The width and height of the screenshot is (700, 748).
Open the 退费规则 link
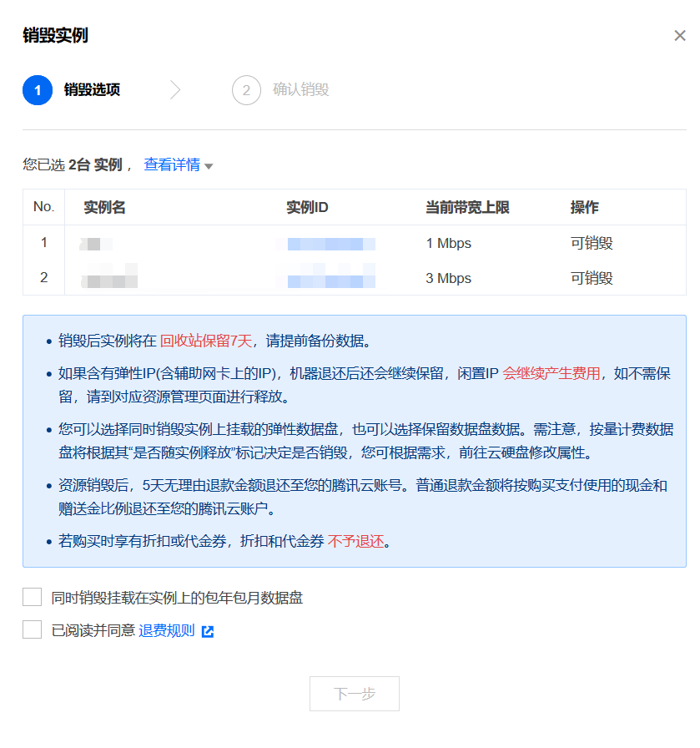[166, 631]
